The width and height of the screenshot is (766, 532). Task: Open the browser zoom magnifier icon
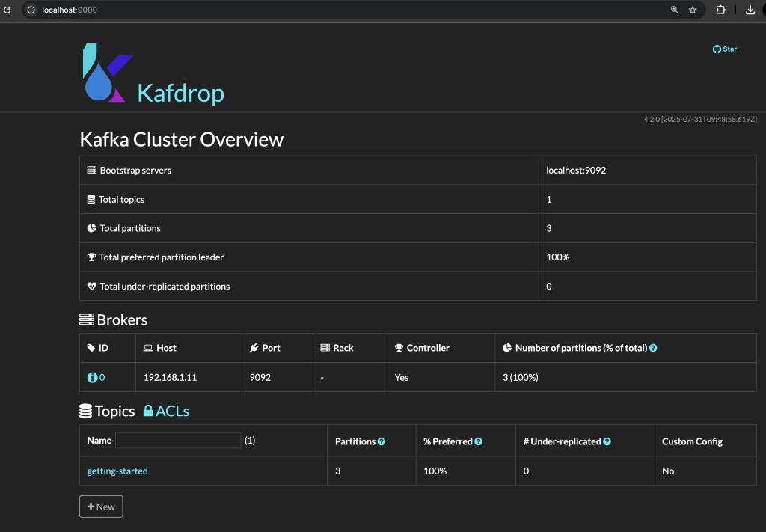[x=675, y=10]
